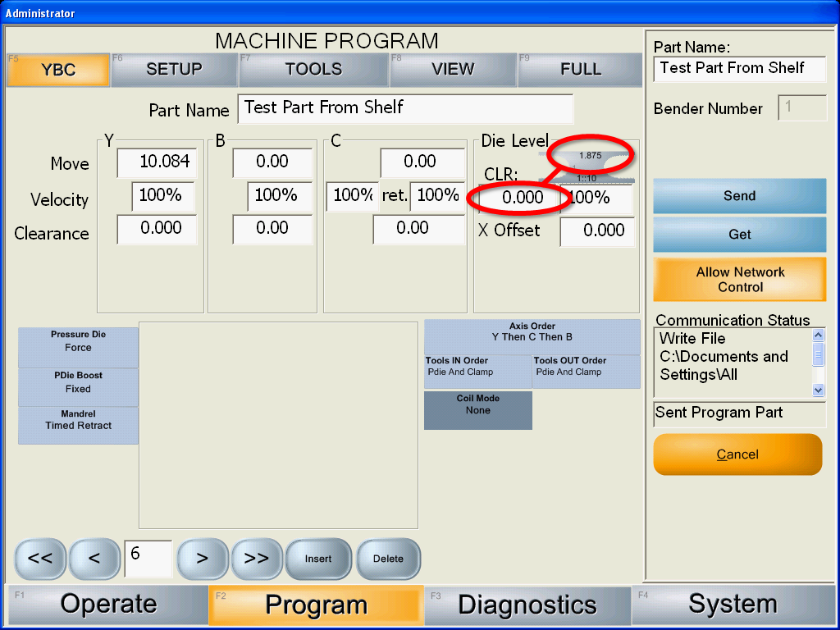Advance to next step with > button
This screenshot has width=840, height=630.
click(202, 559)
